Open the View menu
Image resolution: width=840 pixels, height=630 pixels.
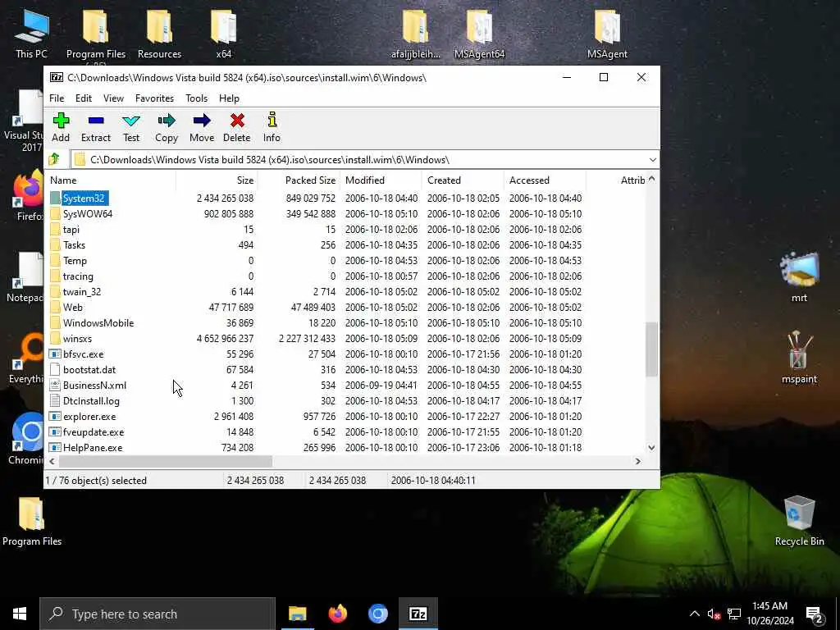click(x=113, y=98)
